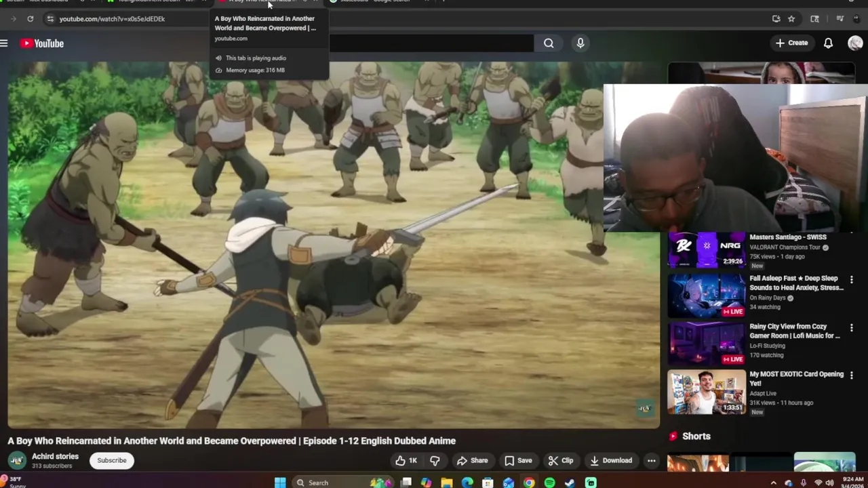Open the Achird stories channel avatar

(17, 461)
